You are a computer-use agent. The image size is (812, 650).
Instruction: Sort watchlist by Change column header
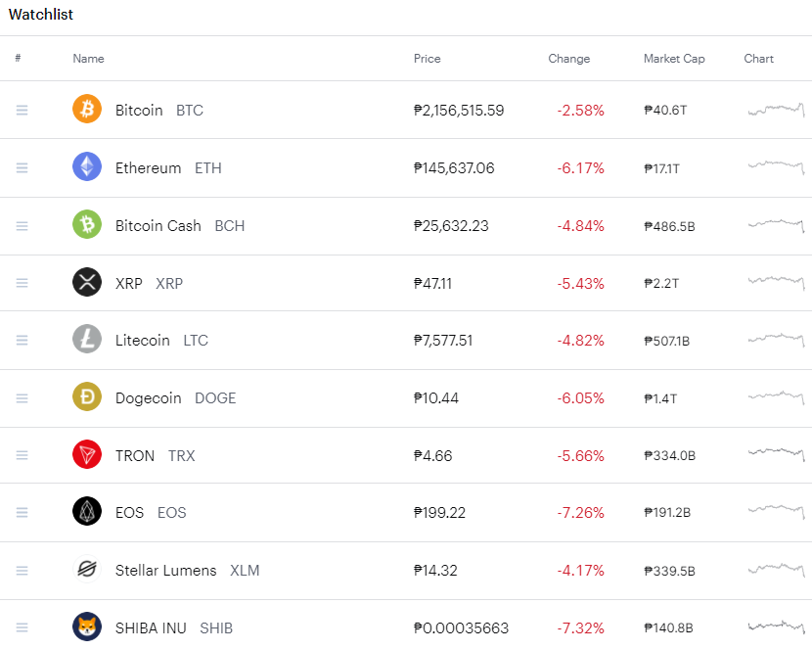click(x=569, y=59)
